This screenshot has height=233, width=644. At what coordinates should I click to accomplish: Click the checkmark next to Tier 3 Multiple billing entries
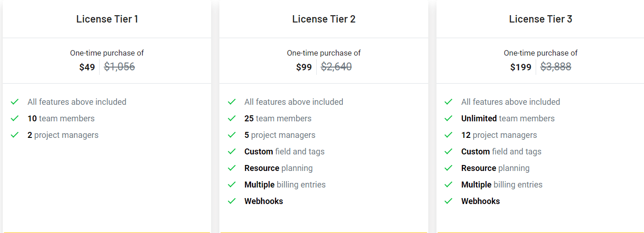[448, 185]
